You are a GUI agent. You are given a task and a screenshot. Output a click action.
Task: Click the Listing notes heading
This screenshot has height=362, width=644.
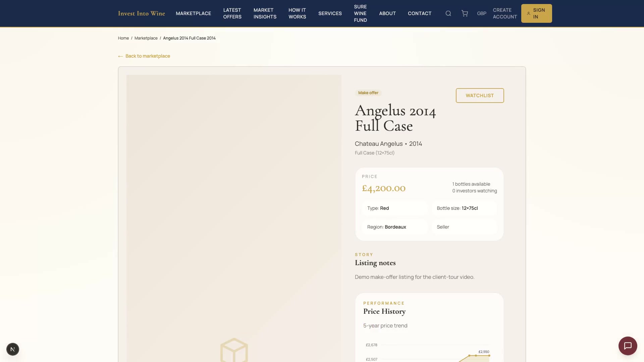[x=375, y=263]
